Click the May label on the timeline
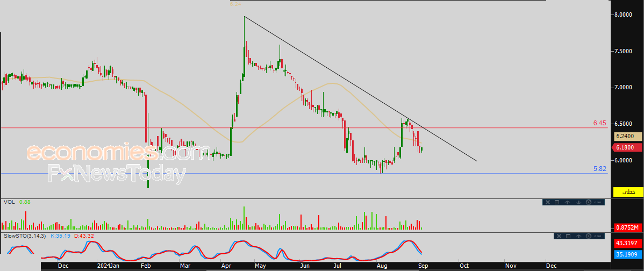Viewport: 644px width, 271px height. [x=260, y=266]
